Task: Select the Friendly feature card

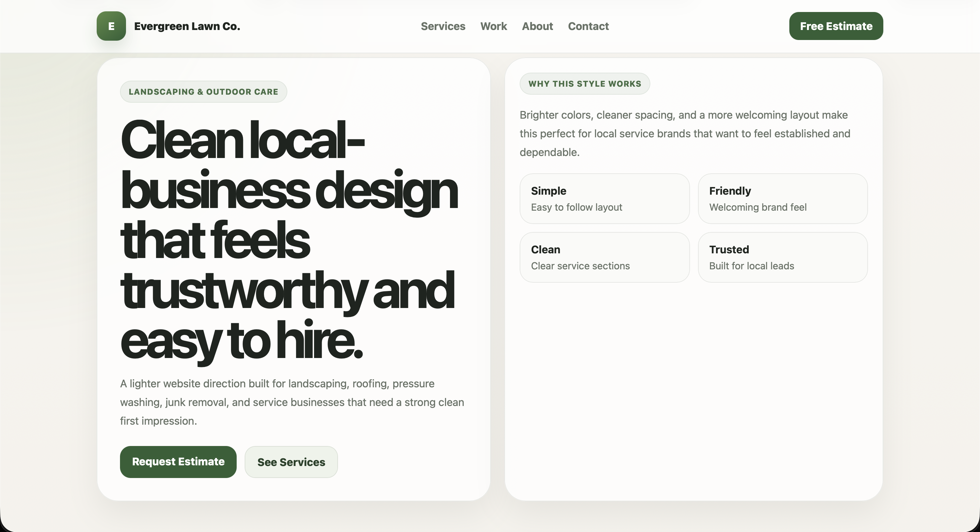Action: [783, 199]
